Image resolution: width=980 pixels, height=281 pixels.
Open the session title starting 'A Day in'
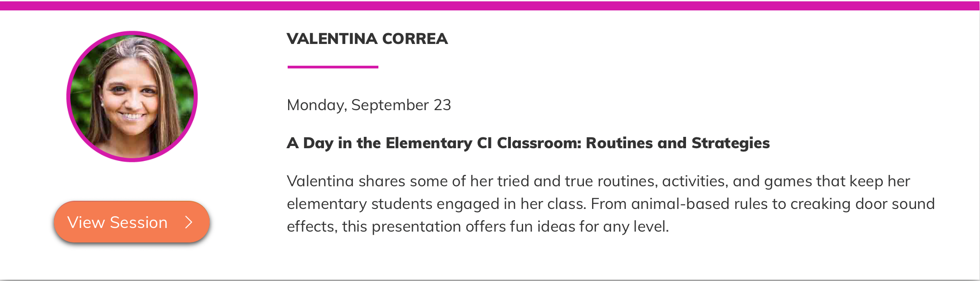click(528, 143)
